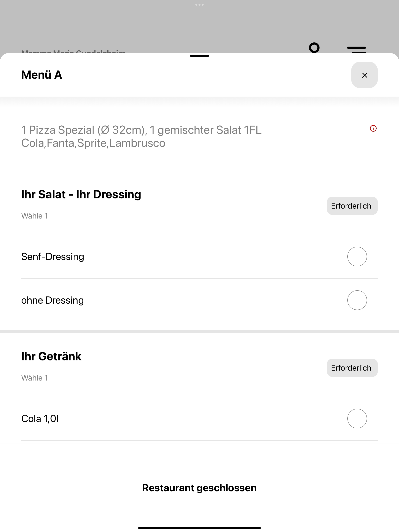The width and height of the screenshot is (399, 532).
Task: Tap the circular profile icon in header
Action: point(314,48)
